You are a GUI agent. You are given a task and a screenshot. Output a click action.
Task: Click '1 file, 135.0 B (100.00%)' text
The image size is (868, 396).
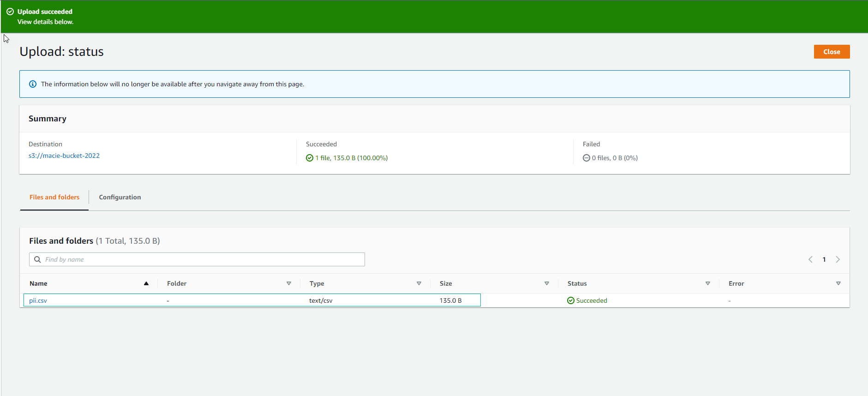352,158
